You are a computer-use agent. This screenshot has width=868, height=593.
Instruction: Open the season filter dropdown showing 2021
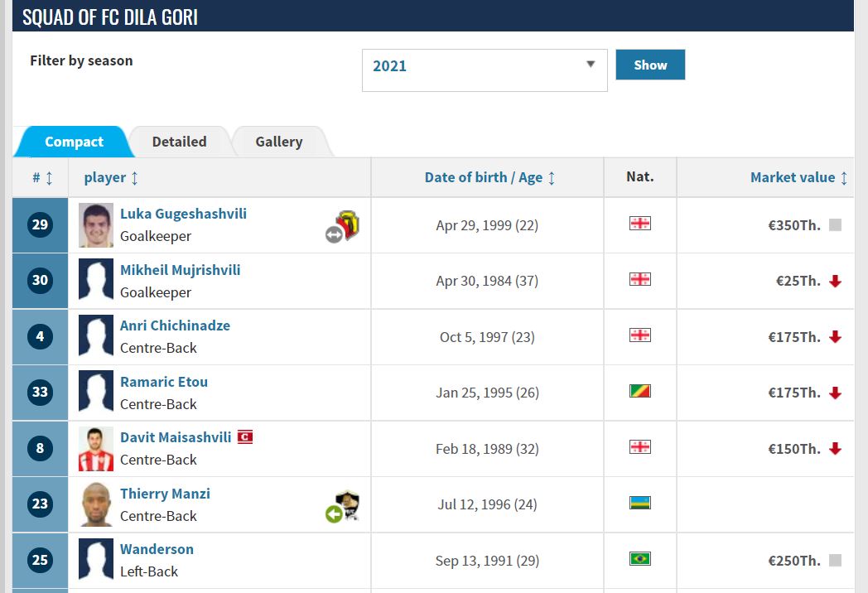pyautogui.click(x=485, y=66)
